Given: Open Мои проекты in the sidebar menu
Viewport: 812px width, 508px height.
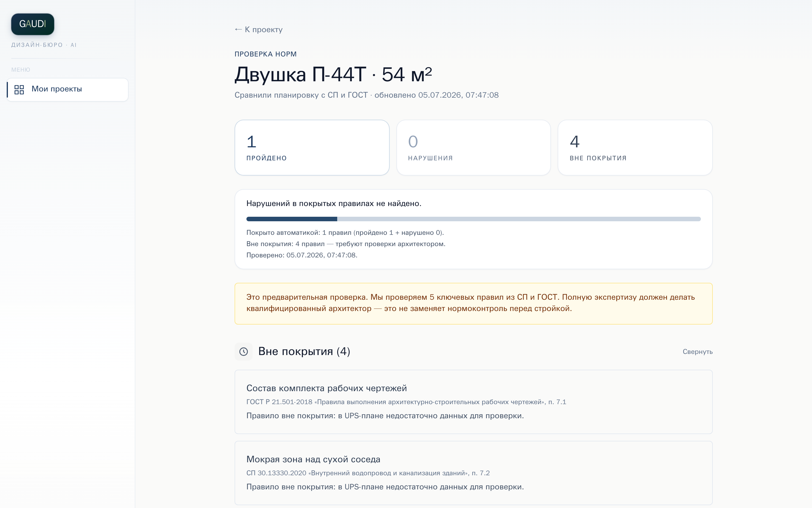Looking at the screenshot, I should (x=67, y=89).
